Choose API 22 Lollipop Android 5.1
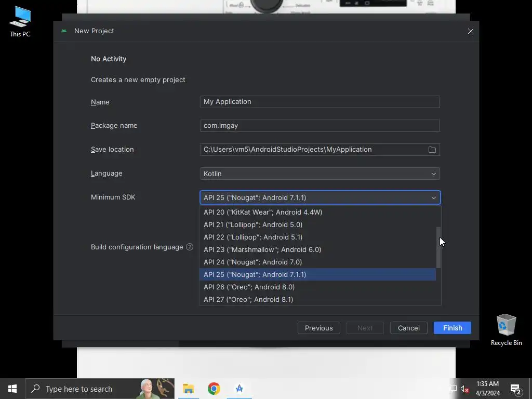The width and height of the screenshot is (532, 399). (x=317, y=237)
